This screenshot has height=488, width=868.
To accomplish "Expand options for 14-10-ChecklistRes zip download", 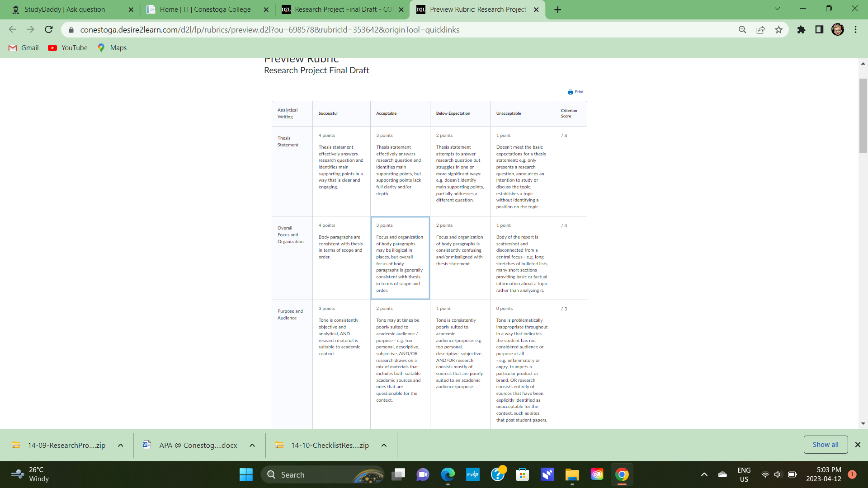I will tap(384, 445).
